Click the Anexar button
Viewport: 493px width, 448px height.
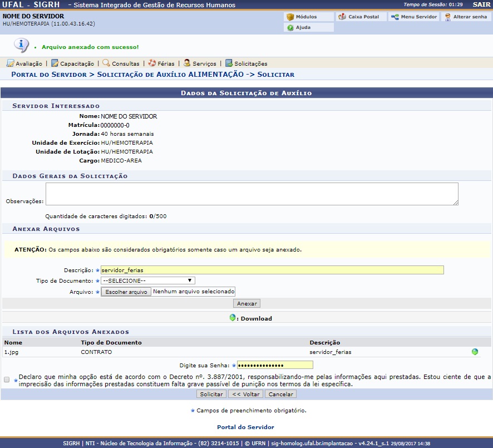coord(247,303)
